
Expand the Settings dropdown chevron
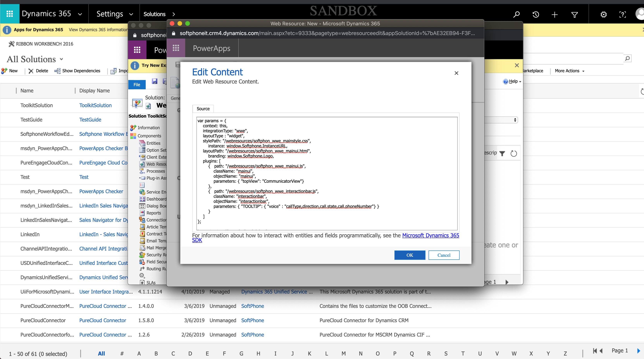click(131, 14)
